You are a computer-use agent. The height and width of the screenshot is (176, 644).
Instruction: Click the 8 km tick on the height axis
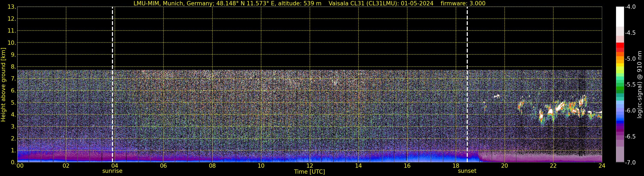coord(13,67)
